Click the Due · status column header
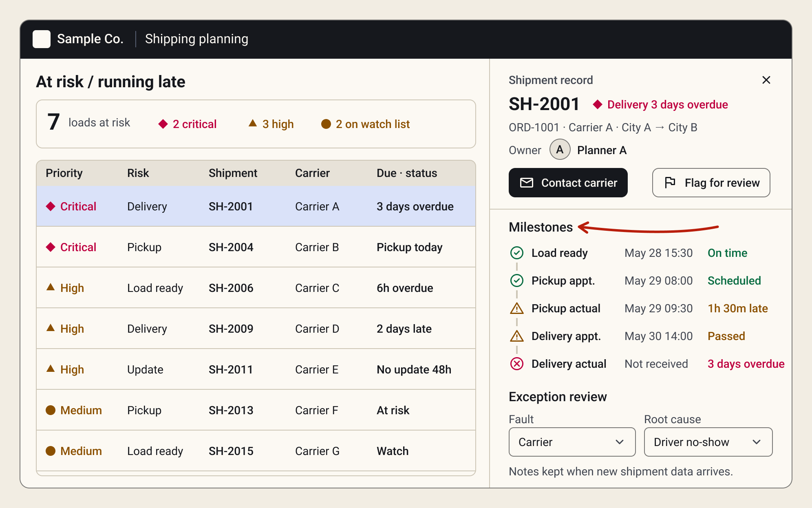Image resolution: width=812 pixels, height=508 pixels. pos(407,173)
